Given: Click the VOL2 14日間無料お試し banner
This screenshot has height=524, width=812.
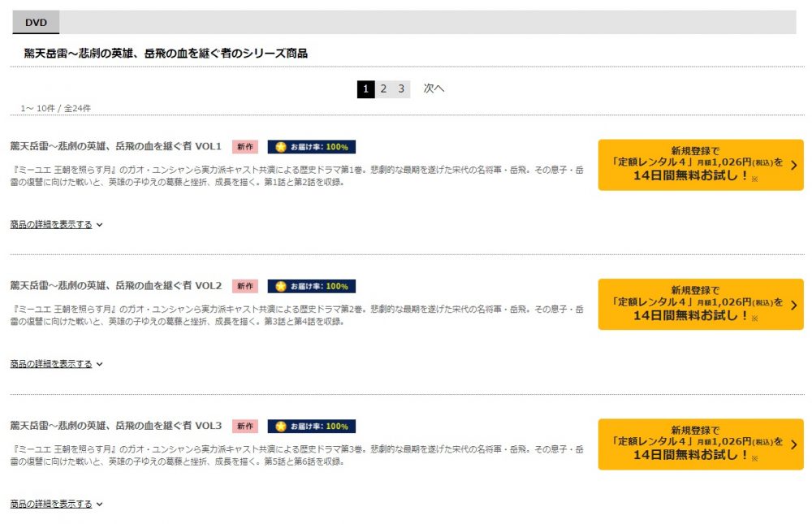Looking at the screenshot, I should tap(701, 304).
